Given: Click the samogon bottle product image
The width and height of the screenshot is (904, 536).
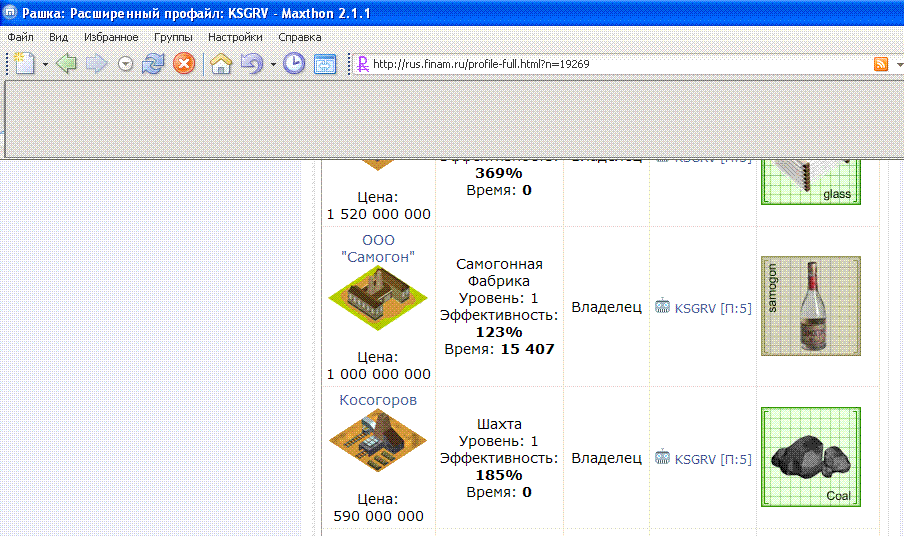Looking at the screenshot, I should [x=811, y=306].
